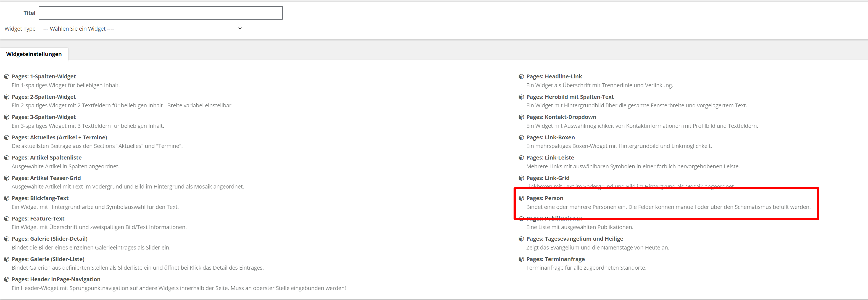Viewport: 868px width, 300px height.
Task: Pick Pages: Aktuelles (Artikel + Termine)
Action: [x=59, y=138]
